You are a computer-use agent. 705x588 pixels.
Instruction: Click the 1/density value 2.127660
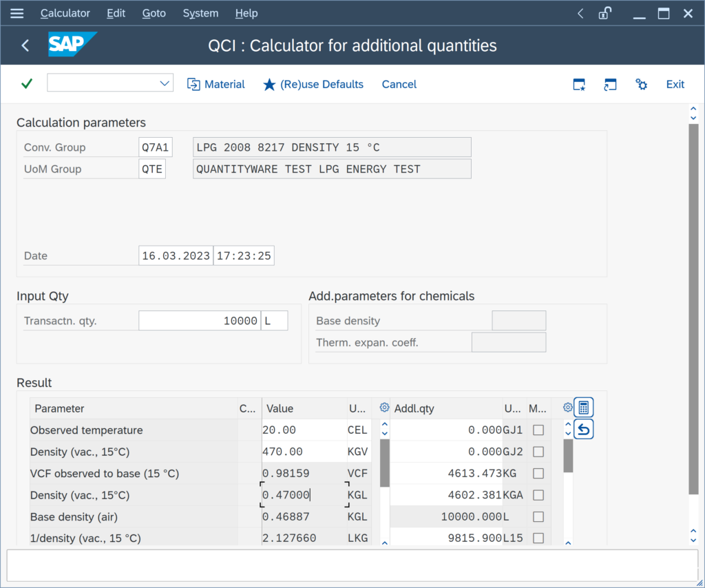[x=304, y=538]
